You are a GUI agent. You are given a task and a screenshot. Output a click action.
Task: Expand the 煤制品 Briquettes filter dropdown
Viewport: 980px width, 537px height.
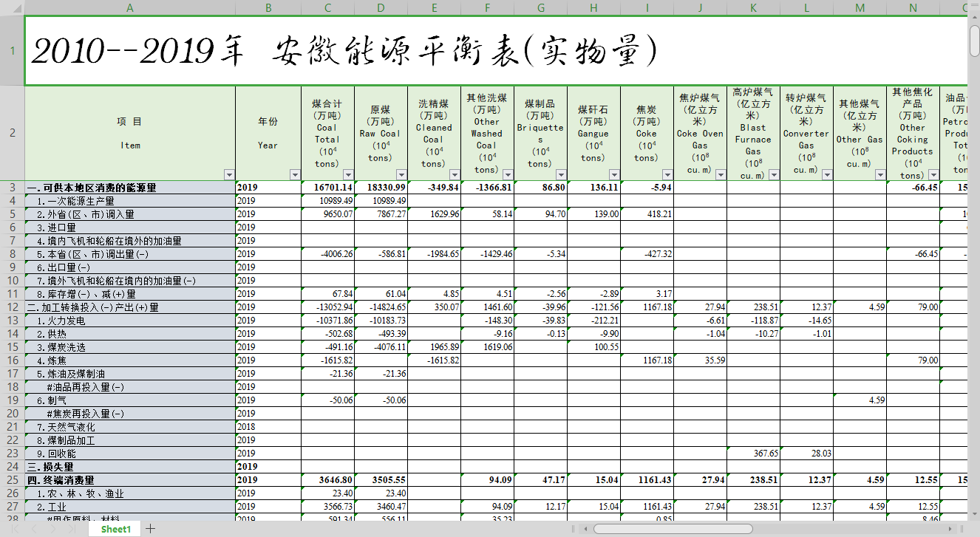(561, 175)
